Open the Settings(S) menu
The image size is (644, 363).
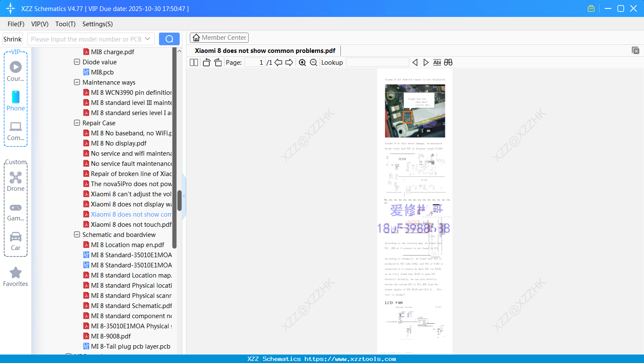click(98, 24)
